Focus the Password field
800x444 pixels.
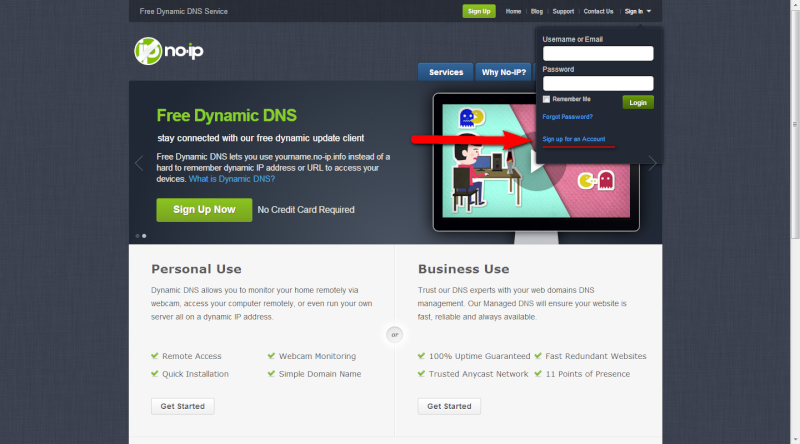coord(598,83)
